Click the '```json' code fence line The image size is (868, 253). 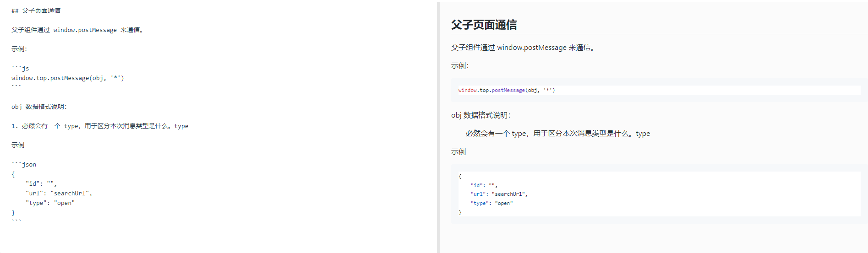click(x=24, y=164)
